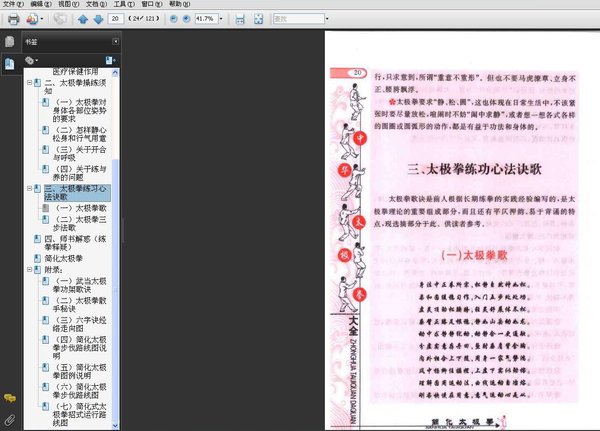
Task: Open the Bookmarks panel icon
Action: tap(10, 64)
